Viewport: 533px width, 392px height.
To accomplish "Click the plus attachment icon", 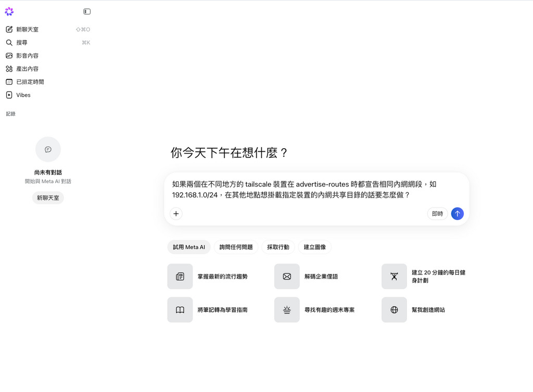I will 176,214.
